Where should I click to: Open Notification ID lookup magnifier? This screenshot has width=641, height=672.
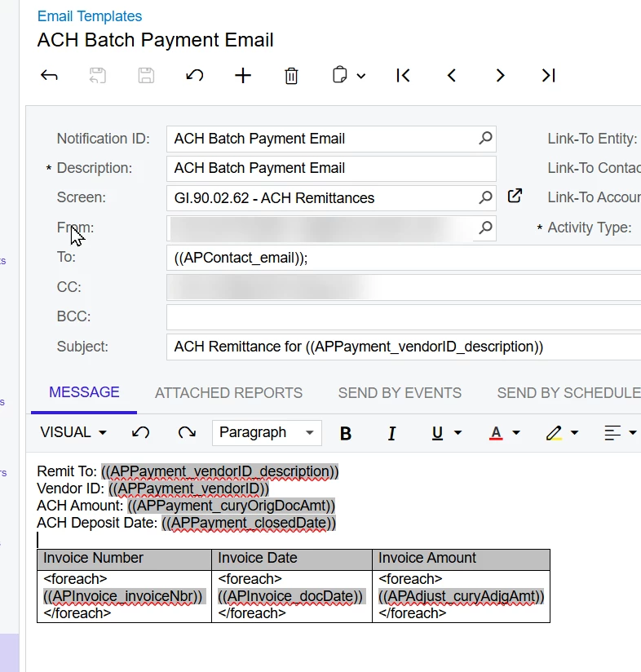point(485,138)
